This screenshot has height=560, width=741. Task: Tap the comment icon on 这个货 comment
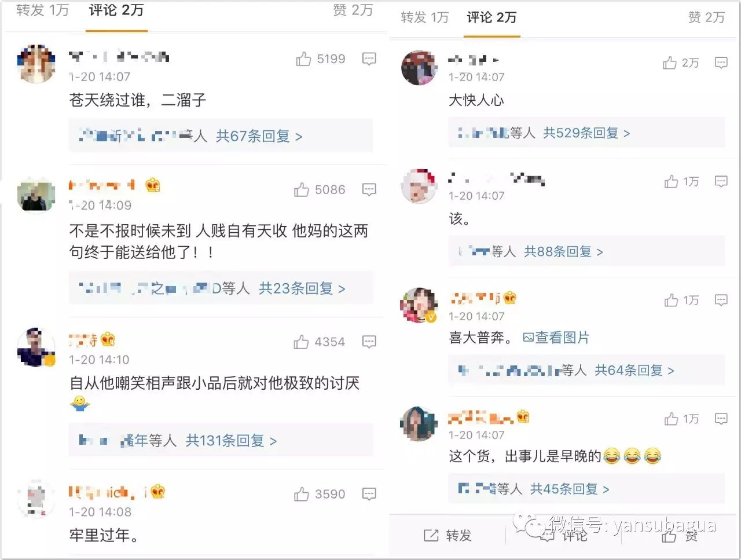pyautogui.click(x=721, y=419)
